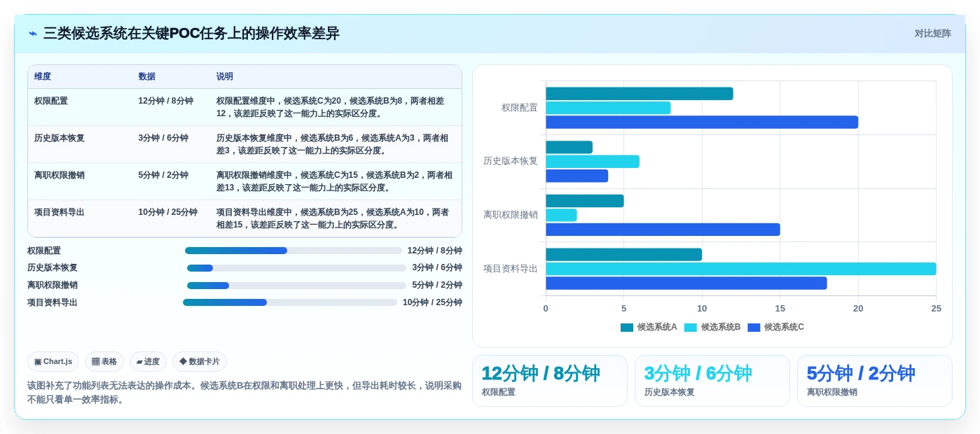Click table value 5分钟 / 2分钟
This screenshot has width=980, height=434.
(x=163, y=175)
